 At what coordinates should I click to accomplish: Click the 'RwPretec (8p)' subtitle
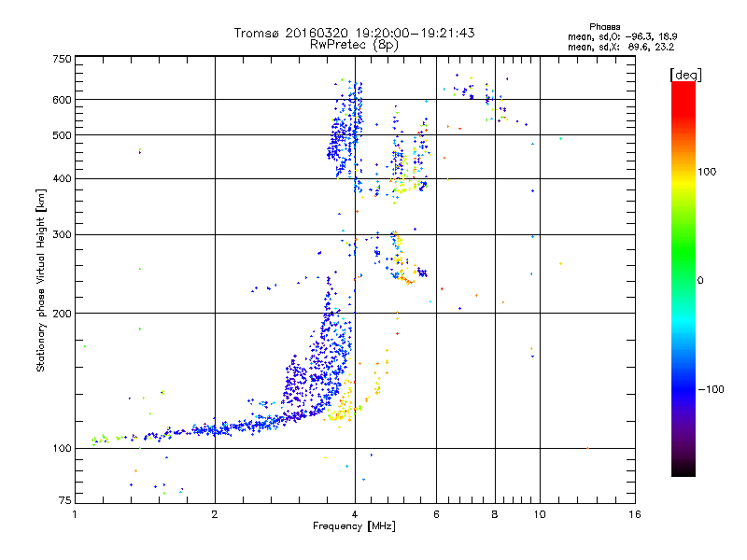354,45
